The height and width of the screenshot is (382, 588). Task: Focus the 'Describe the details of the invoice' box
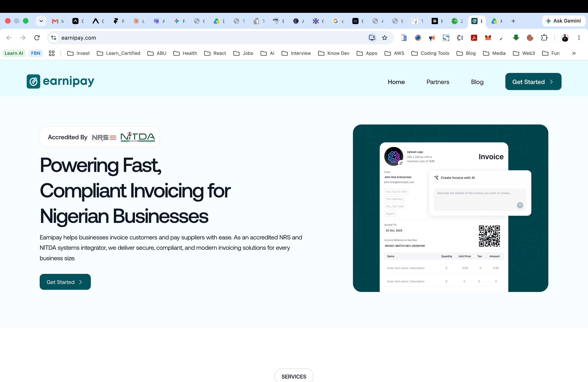(480, 199)
